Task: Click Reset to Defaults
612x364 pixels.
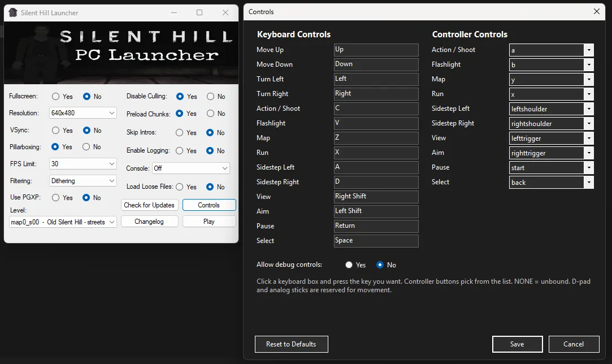Action: (291, 344)
